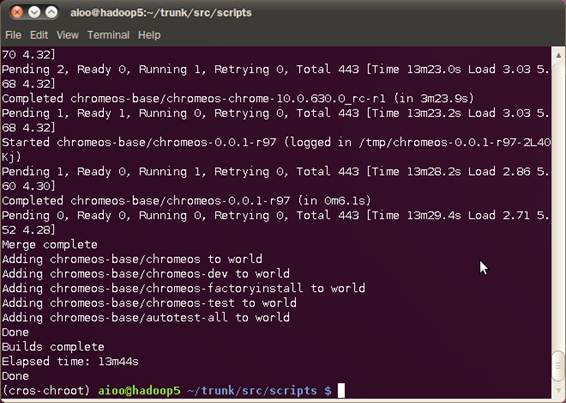Click the 'Pending 1, Ready 1, Running 0' status line
The width and height of the screenshot is (566, 403).
[x=276, y=113]
